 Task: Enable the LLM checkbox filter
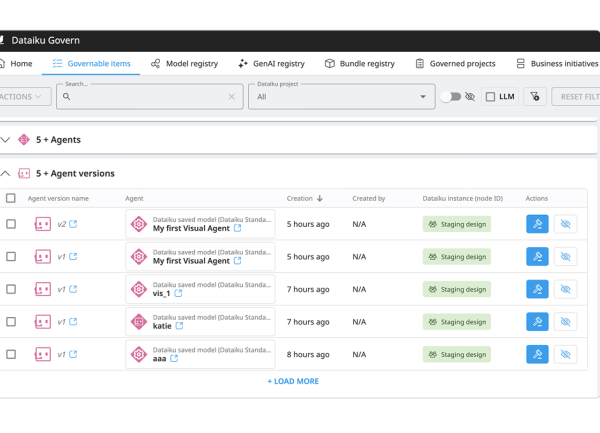point(490,97)
